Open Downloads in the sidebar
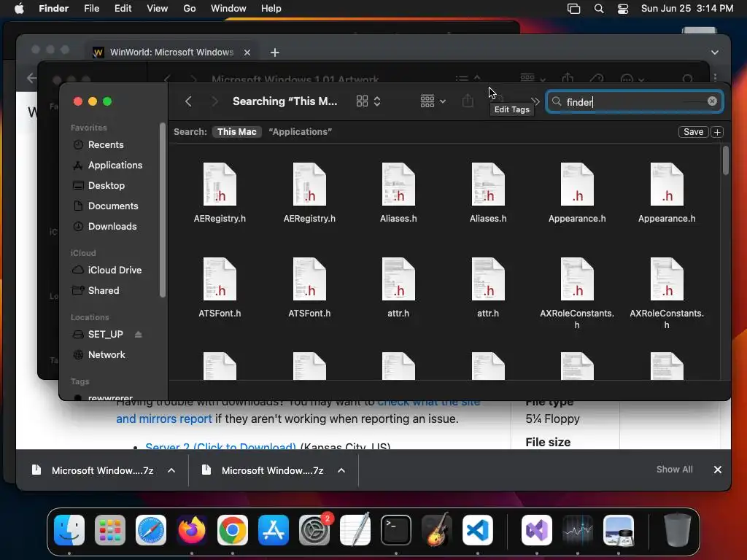 (112, 227)
